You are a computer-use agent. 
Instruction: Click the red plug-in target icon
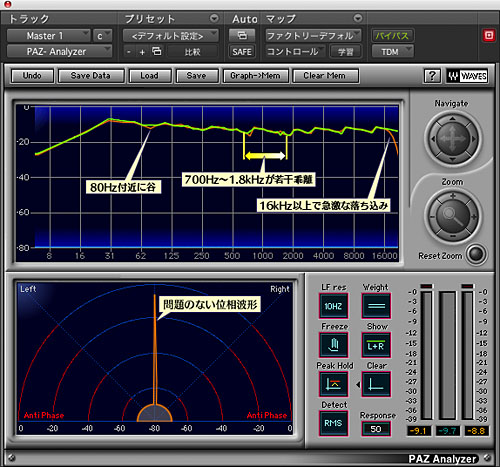[489, 35]
